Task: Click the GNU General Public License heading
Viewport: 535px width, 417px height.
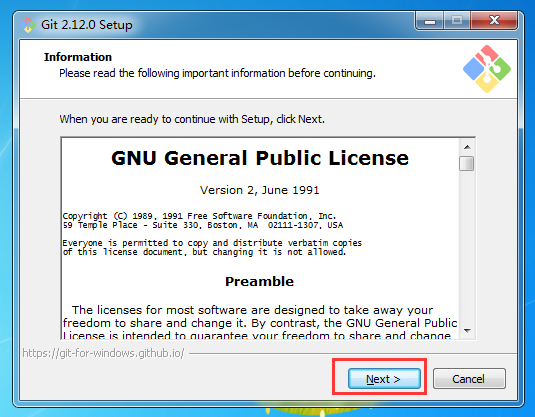Action: [x=260, y=158]
